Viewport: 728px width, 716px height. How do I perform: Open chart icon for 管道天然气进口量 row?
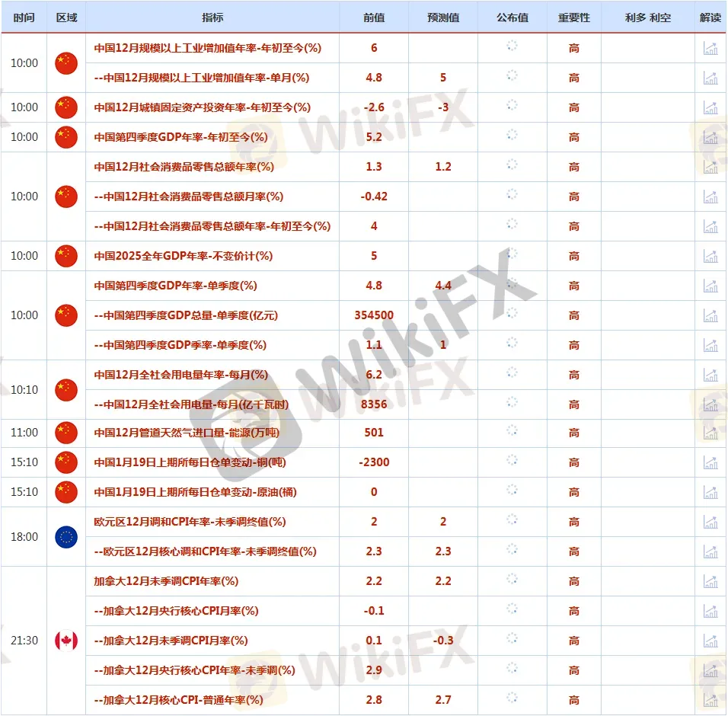pyautogui.click(x=710, y=433)
